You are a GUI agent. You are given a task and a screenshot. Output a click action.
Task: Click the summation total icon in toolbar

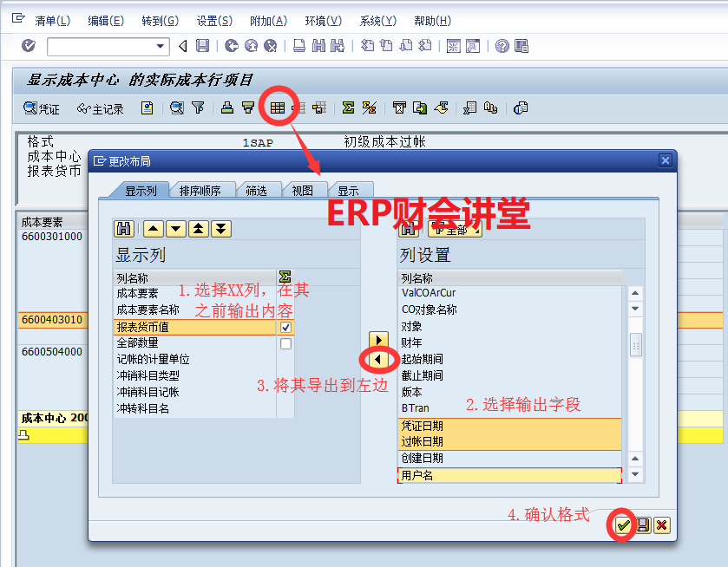348,108
